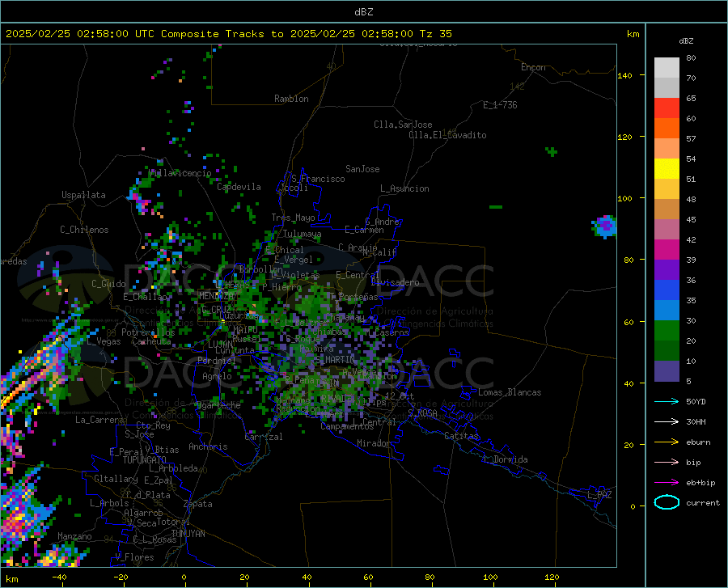The image size is (728, 588).
Task: Click the Potrerillos place label
Action: tap(148, 332)
